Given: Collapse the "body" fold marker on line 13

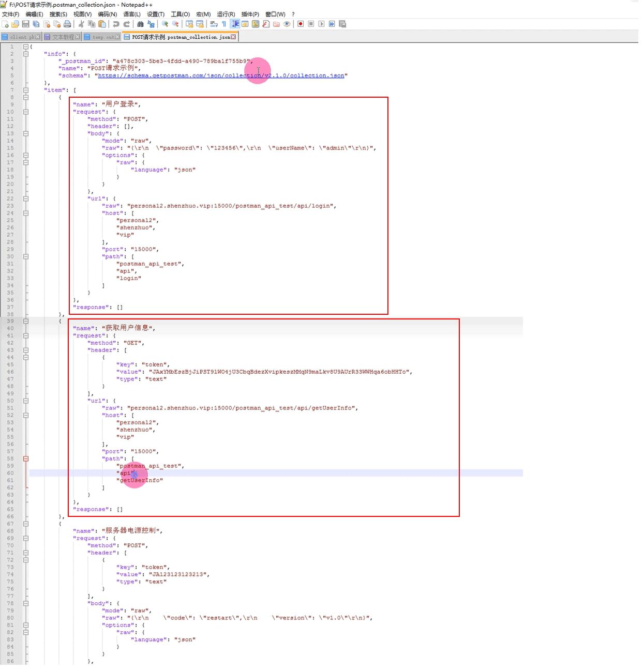Looking at the screenshot, I should click(x=26, y=133).
